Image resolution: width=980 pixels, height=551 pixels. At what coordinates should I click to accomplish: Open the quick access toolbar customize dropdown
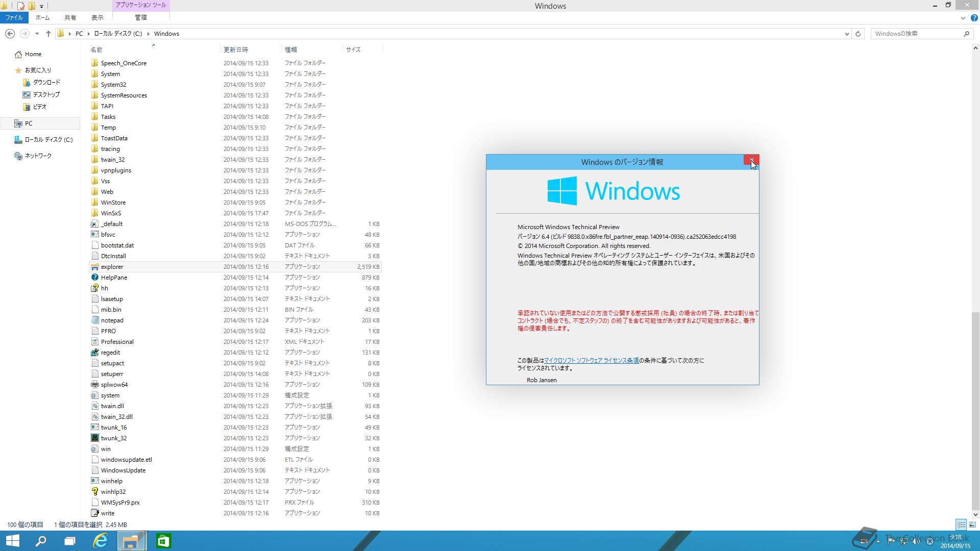pos(41,6)
